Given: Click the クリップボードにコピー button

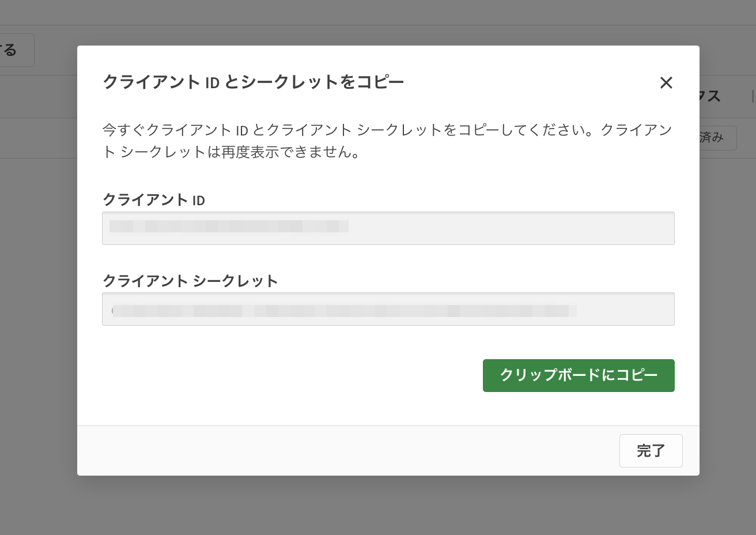Looking at the screenshot, I should click(579, 375).
